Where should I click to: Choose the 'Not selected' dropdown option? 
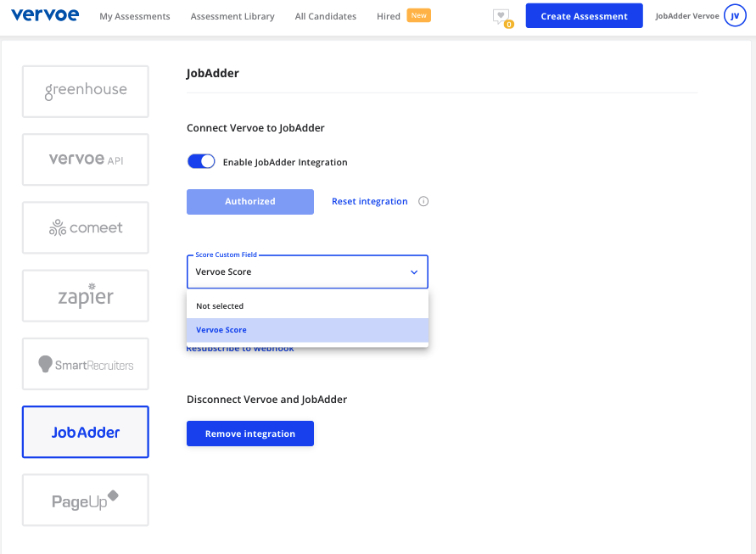(x=308, y=306)
